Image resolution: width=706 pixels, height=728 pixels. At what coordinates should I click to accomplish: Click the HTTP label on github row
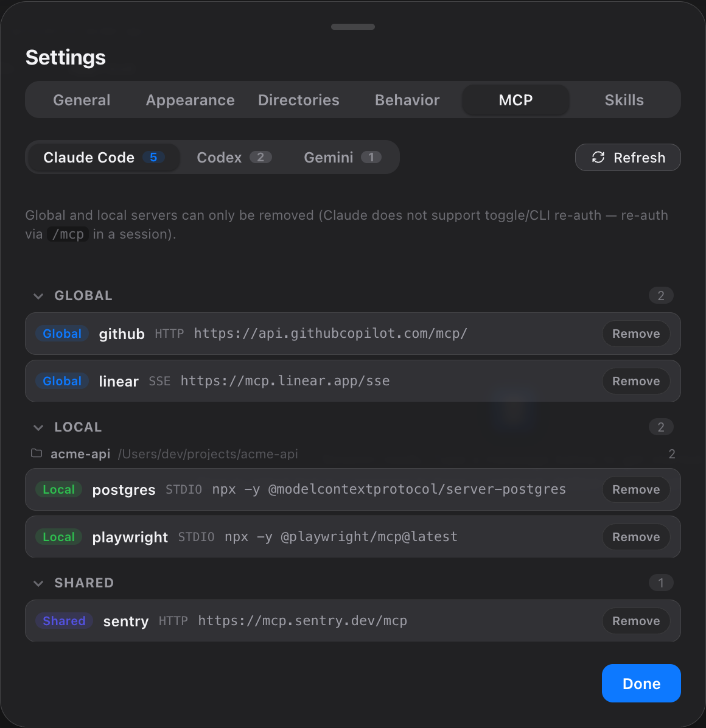pyautogui.click(x=169, y=334)
